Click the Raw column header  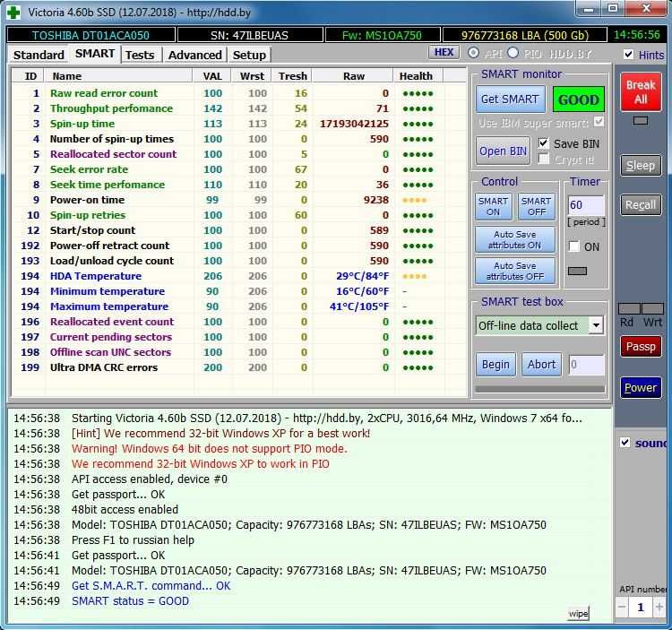coord(354,76)
